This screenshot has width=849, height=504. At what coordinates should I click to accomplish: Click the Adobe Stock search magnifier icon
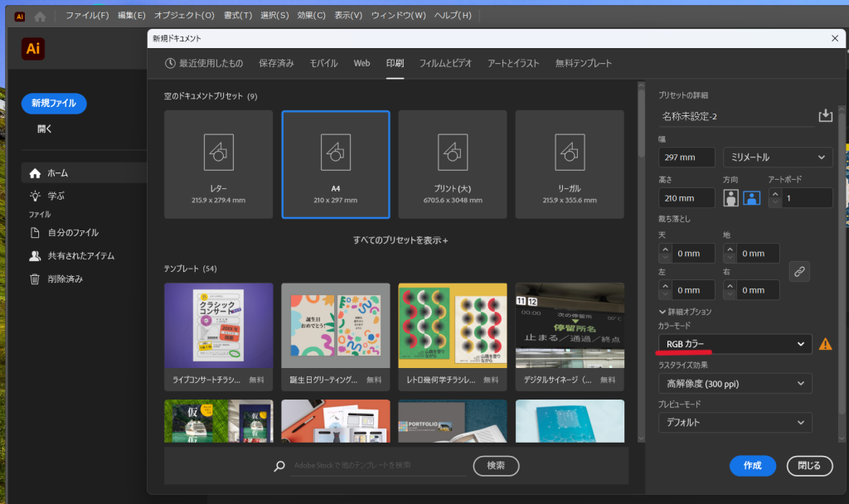coord(279,467)
